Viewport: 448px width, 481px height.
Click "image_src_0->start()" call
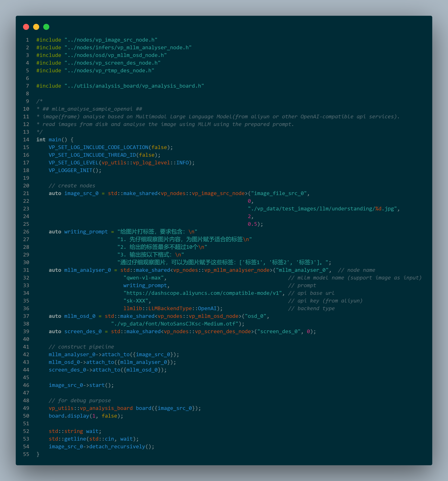coord(81,385)
